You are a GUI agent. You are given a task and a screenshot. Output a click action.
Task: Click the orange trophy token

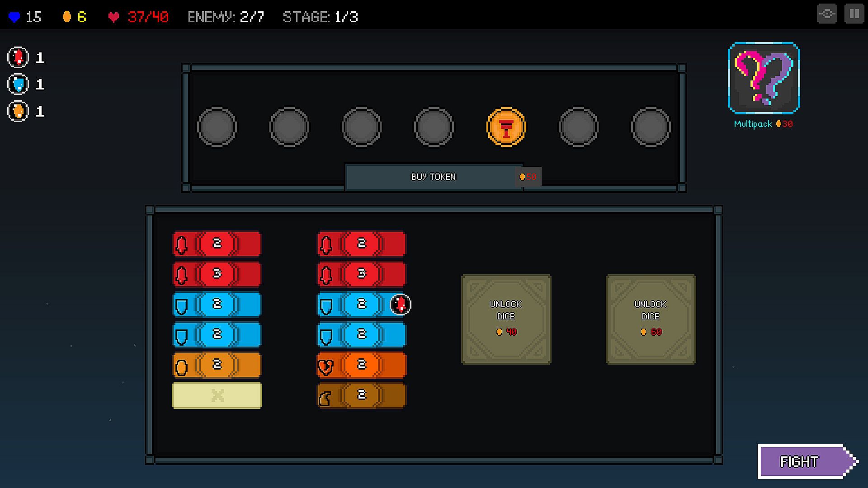(x=506, y=127)
